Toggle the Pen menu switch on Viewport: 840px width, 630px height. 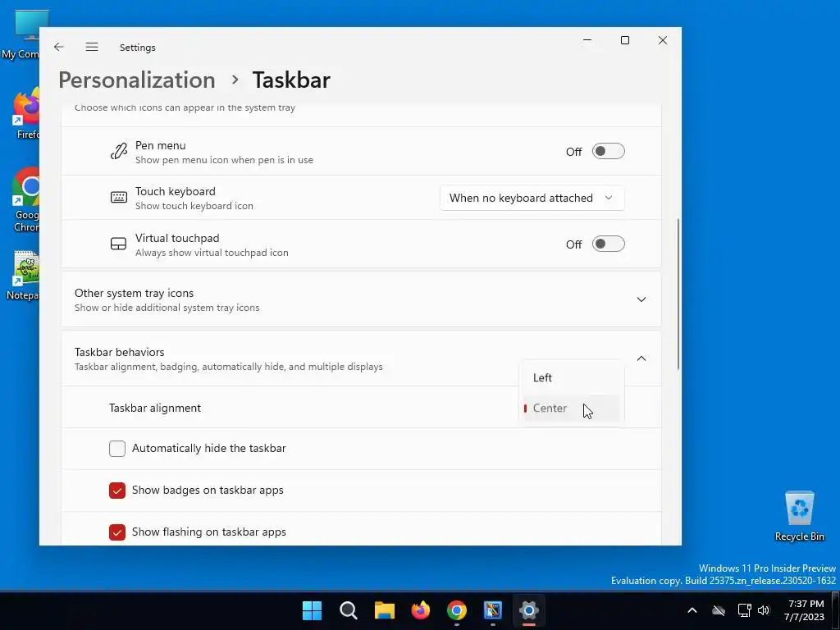(608, 152)
